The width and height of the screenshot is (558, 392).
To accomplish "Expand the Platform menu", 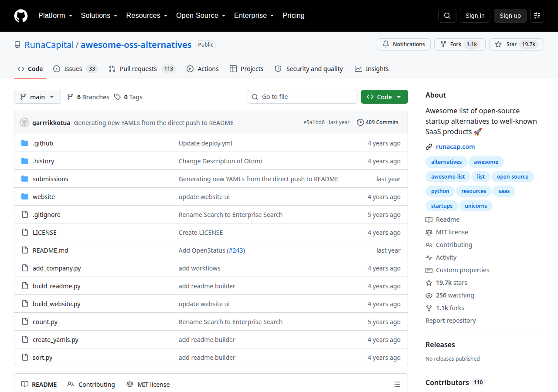I will coord(55,16).
